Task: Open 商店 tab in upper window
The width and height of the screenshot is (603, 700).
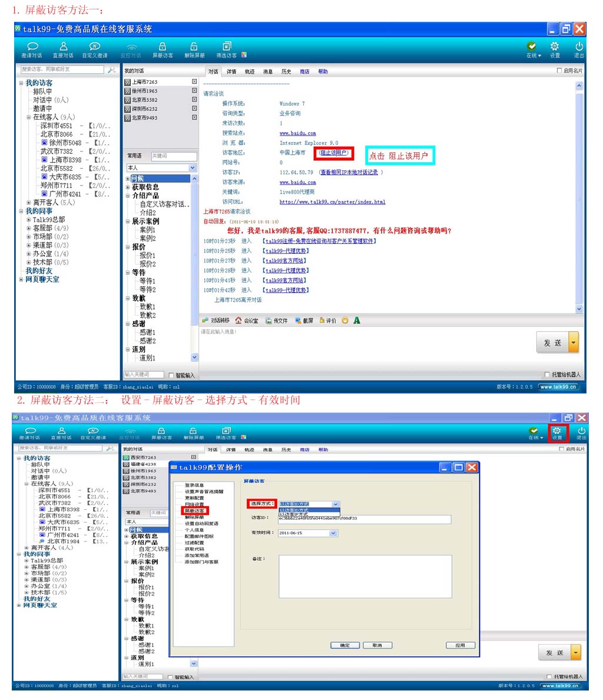Action: click(x=304, y=71)
